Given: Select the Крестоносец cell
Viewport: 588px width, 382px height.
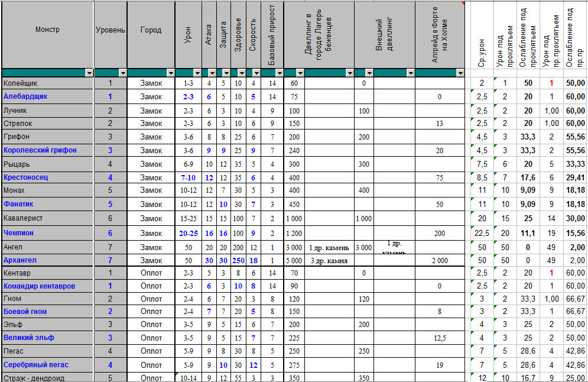Looking at the screenshot, I should click(47, 177).
